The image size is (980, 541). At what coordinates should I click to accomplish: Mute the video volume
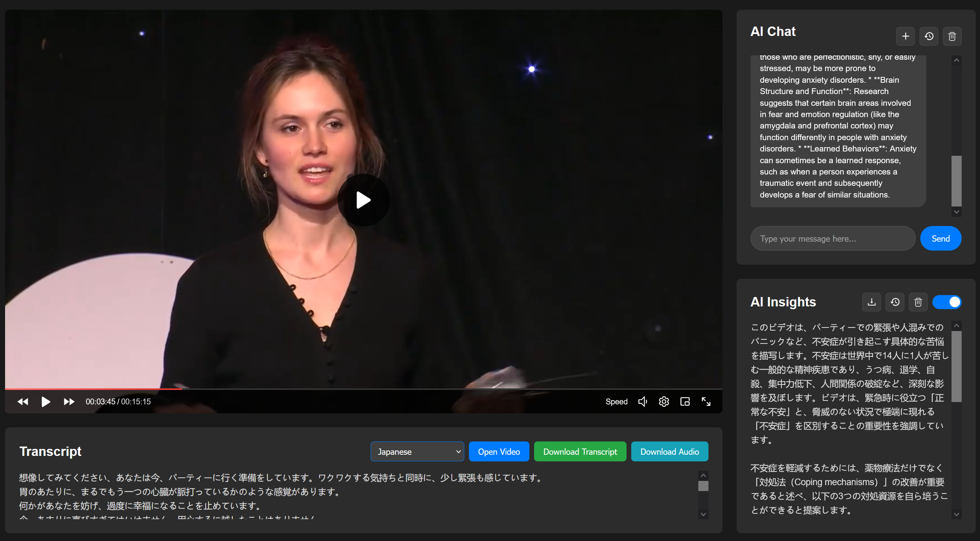click(643, 401)
